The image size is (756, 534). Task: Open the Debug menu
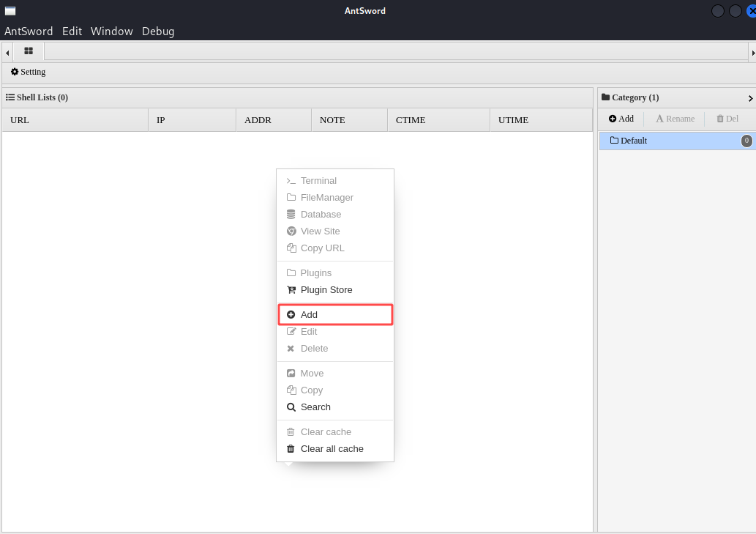pos(158,31)
